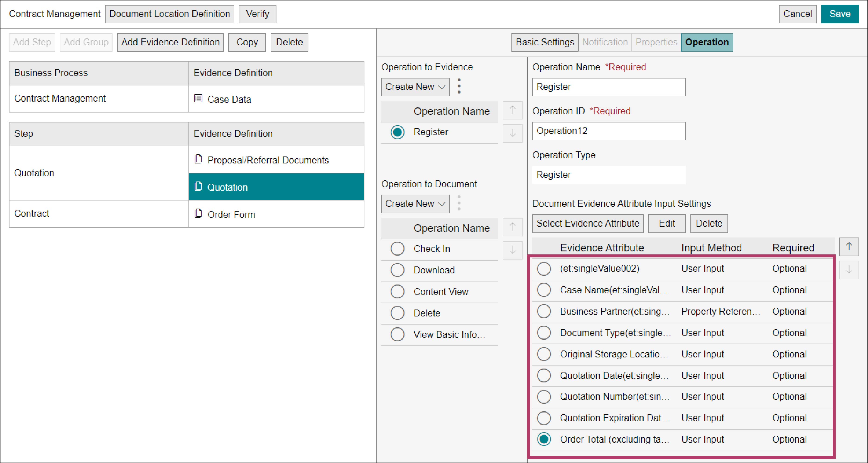Select the Quotation Date attribute radio button
The height and width of the screenshot is (463, 868).
(x=544, y=376)
